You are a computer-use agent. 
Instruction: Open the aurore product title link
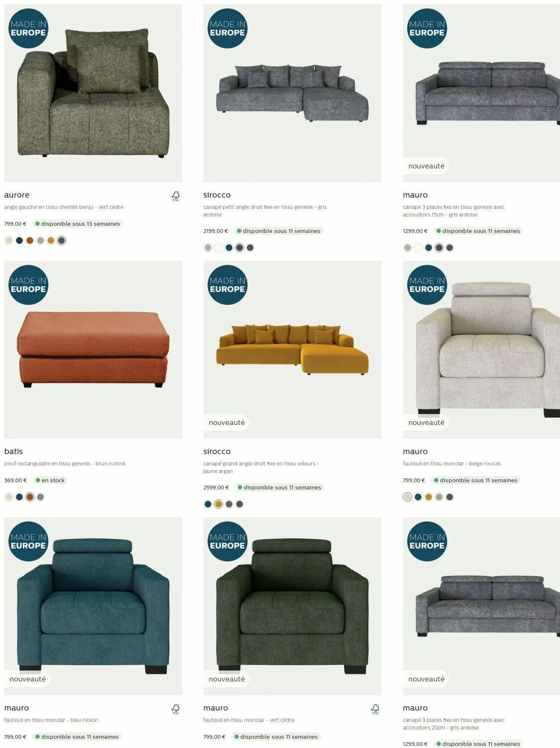(x=17, y=195)
